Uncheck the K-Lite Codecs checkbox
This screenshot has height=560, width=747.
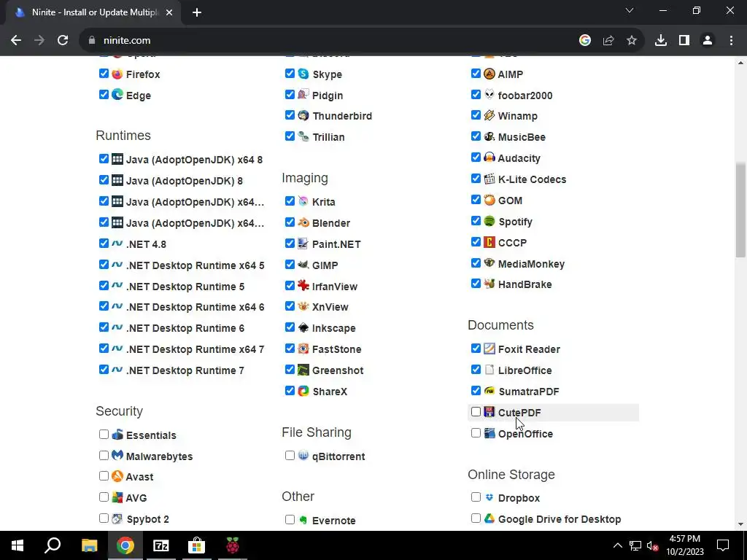click(476, 179)
